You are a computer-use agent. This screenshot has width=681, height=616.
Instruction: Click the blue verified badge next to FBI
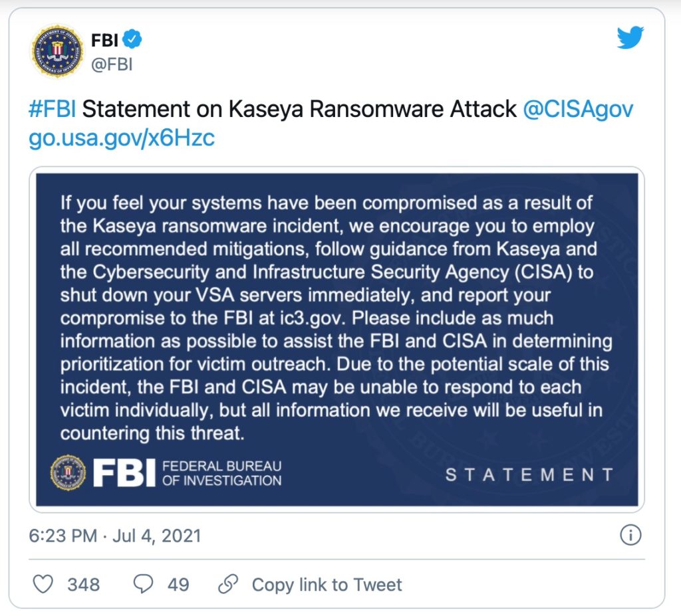[x=134, y=40]
